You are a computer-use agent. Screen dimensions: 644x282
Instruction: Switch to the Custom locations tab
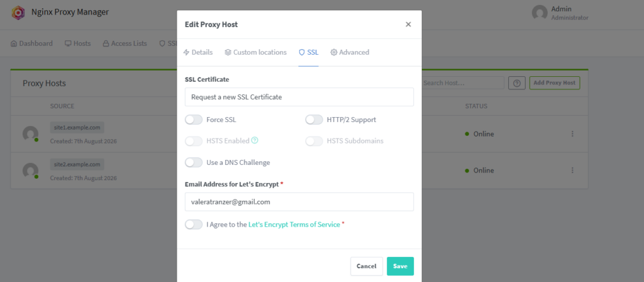[255, 52]
